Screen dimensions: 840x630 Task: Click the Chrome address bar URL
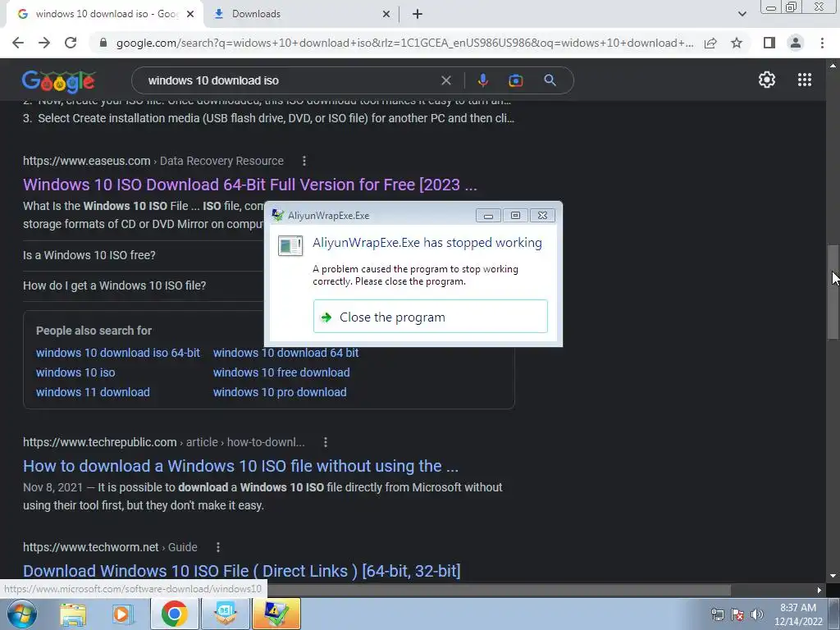(404, 43)
